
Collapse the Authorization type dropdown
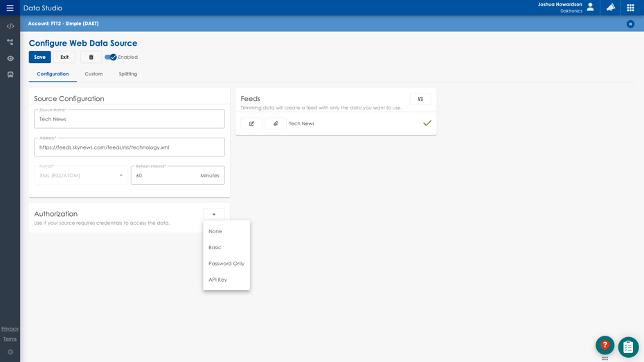tap(213, 215)
